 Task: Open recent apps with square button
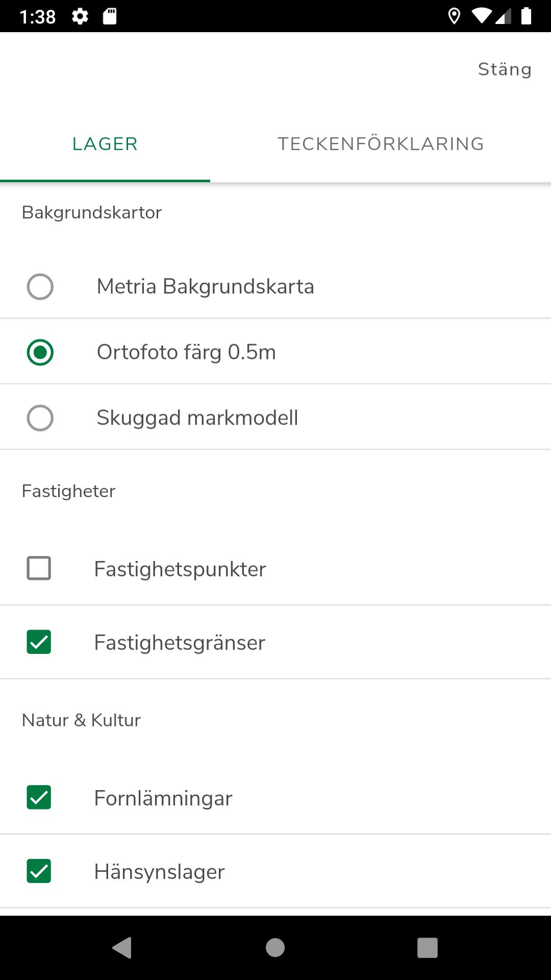coord(428,948)
